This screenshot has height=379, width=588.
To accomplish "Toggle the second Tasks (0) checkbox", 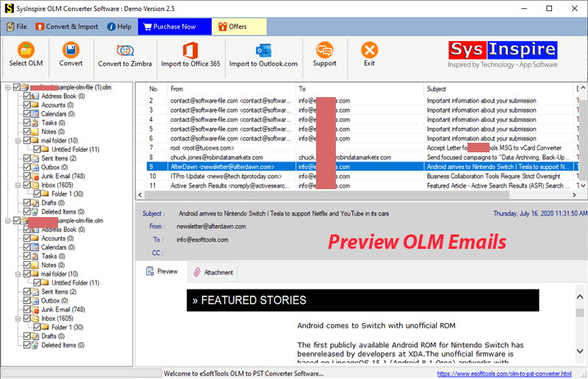I will pos(26,256).
